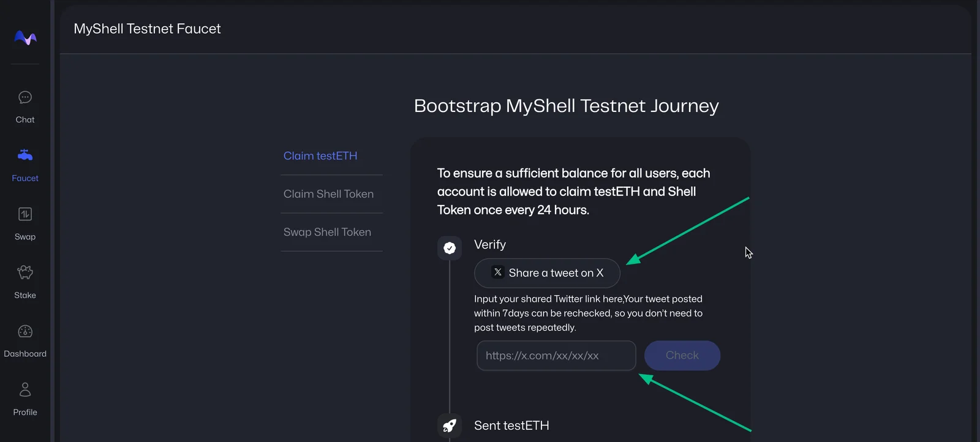Image resolution: width=980 pixels, height=442 pixels.
Task: Click the Verify step label
Action: click(x=490, y=245)
